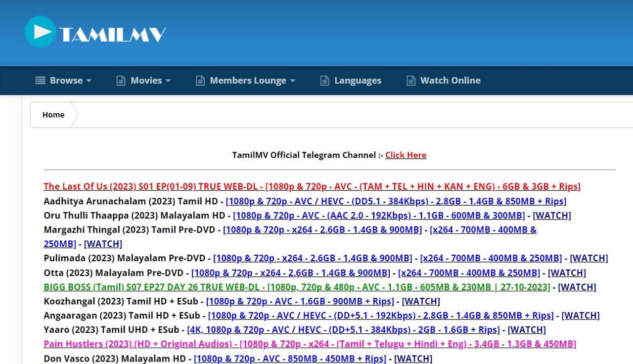The image size is (633, 364).
Task: Open Otta x264 700MB link
Action: [469, 273]
